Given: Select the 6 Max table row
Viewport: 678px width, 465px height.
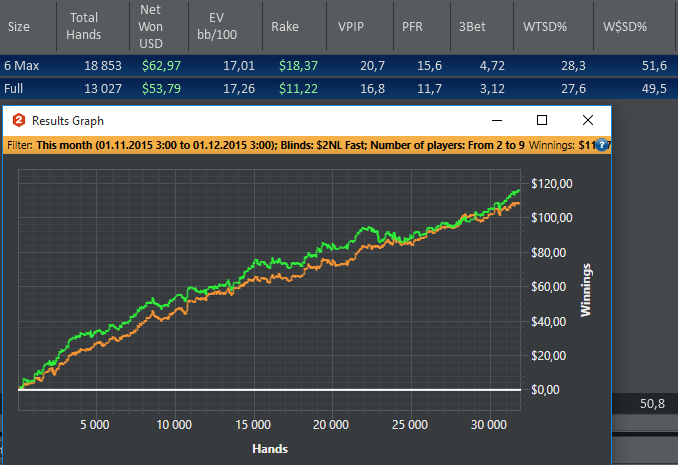Looking at the screenshot, I should pyautogui.click(x=339, y=66).
